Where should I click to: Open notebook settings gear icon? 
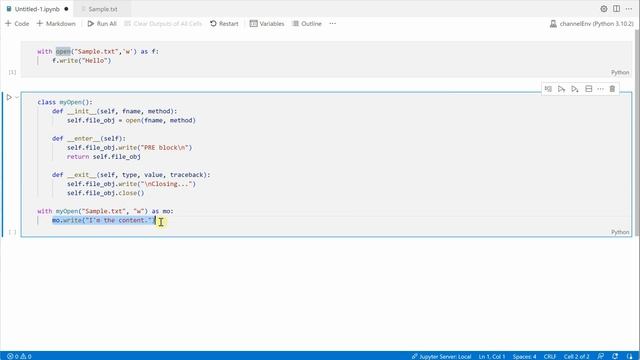[x=604, y=9]
